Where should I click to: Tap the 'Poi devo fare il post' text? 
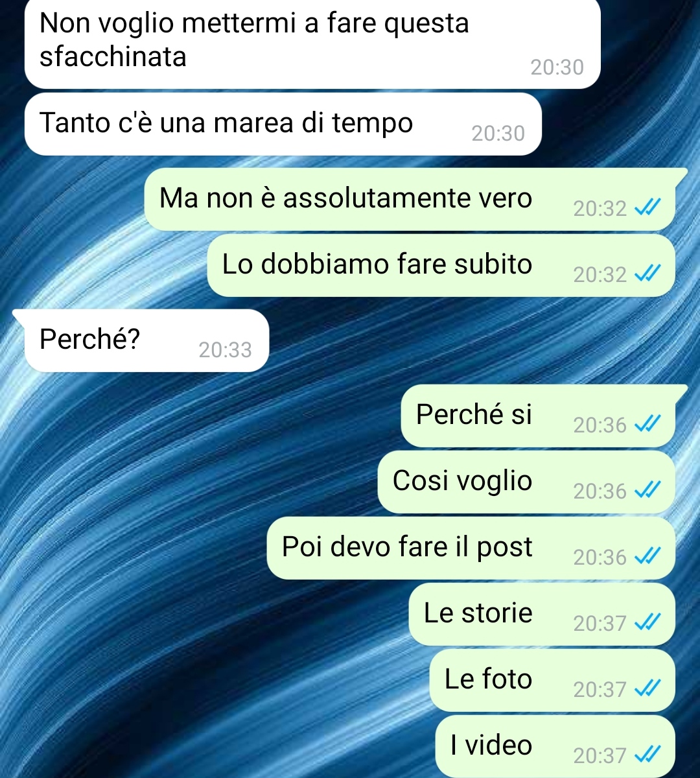click(407, 547)
